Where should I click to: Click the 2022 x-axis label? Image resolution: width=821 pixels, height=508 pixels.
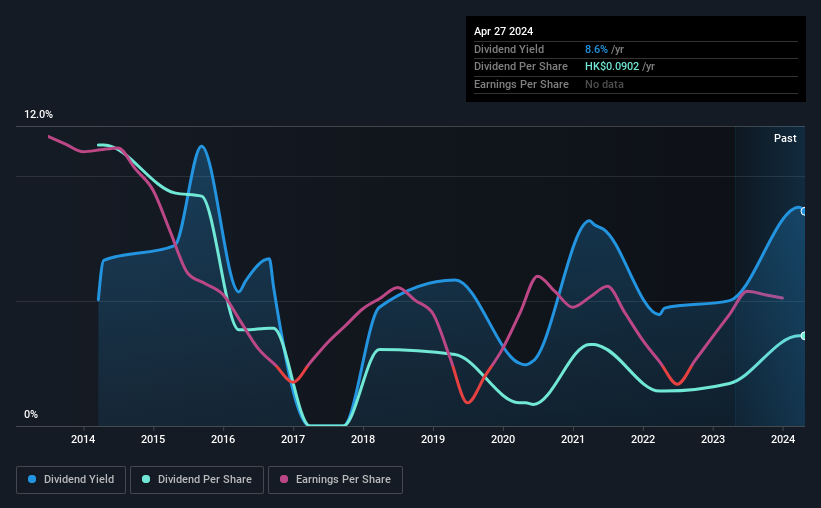(643, 439)
